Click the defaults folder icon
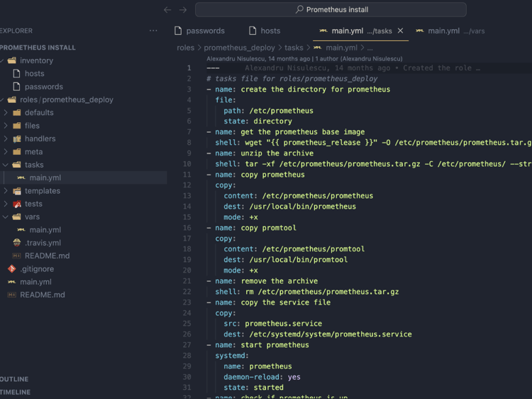The width and height of the screenshot is (532, 399). [x=16, y=112]
